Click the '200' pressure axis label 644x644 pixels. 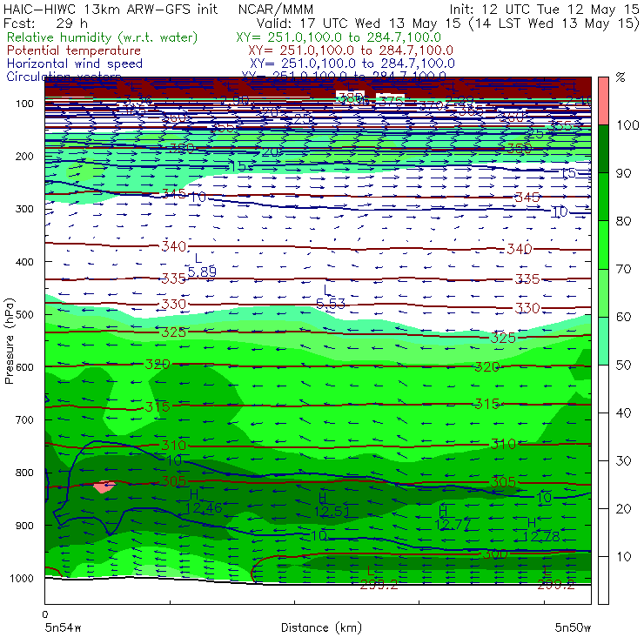pyautogui.click(x=24, y=156)
